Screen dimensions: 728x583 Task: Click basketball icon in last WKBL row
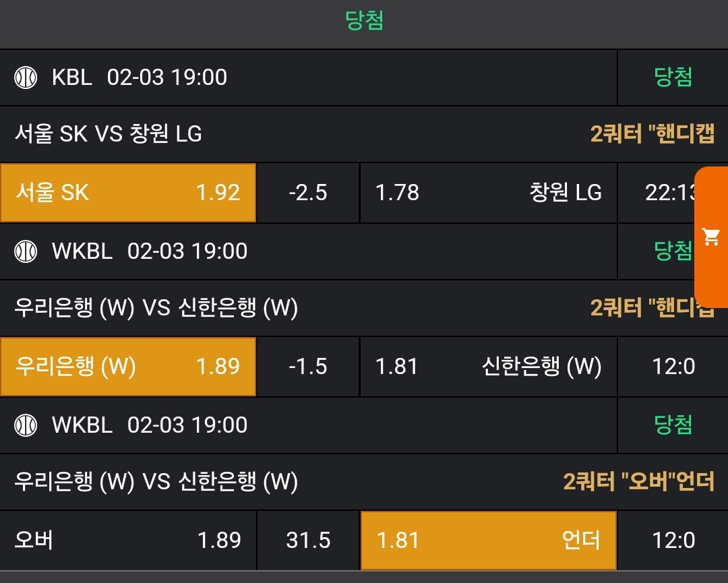click(x=26, y=425)
